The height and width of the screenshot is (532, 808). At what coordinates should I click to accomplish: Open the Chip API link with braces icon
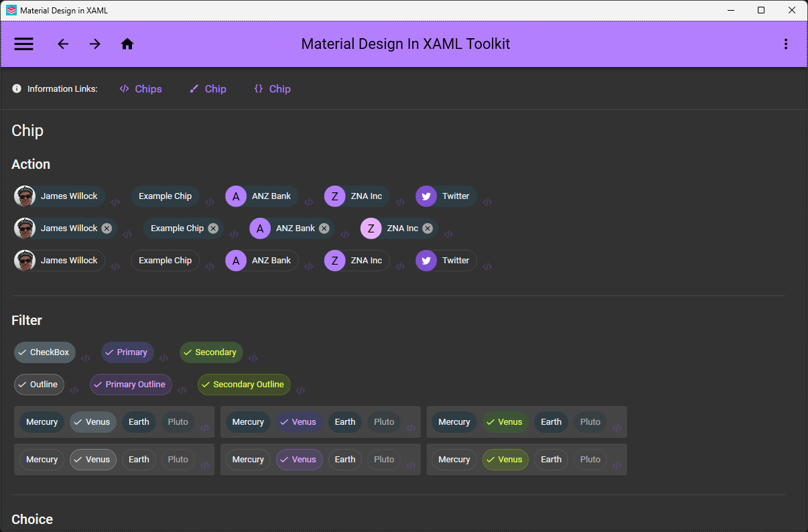tap(272, 89)
